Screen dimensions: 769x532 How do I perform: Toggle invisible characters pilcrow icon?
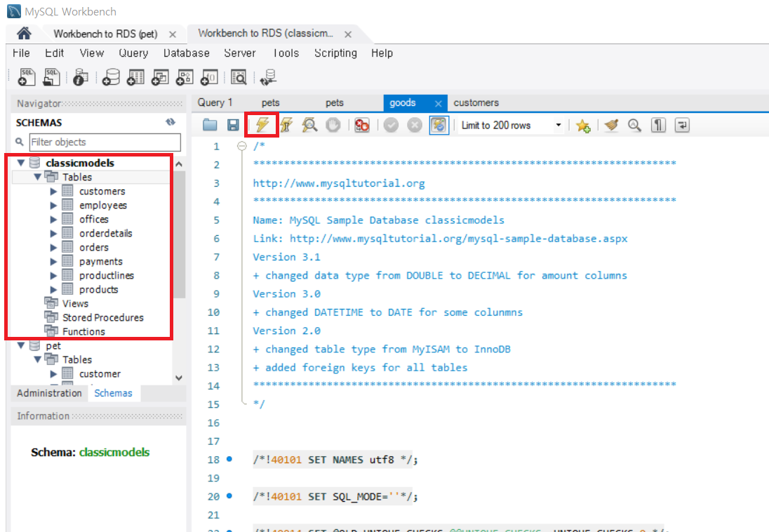658,125
